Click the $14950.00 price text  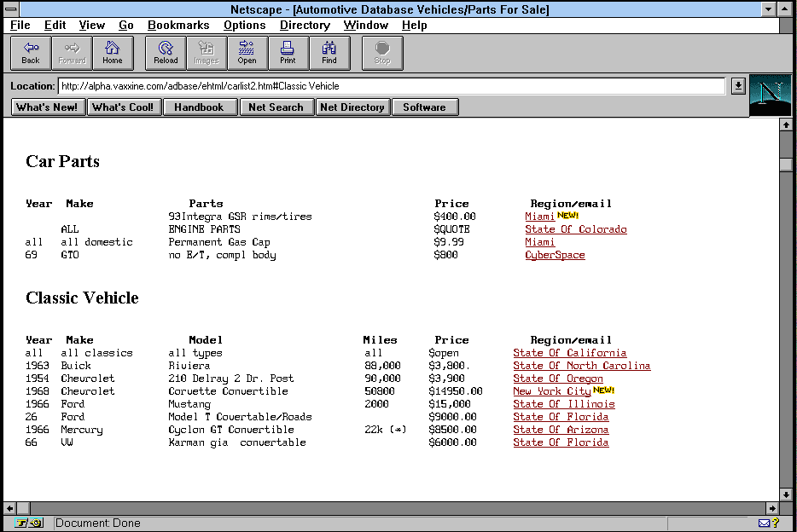[456, 391]
